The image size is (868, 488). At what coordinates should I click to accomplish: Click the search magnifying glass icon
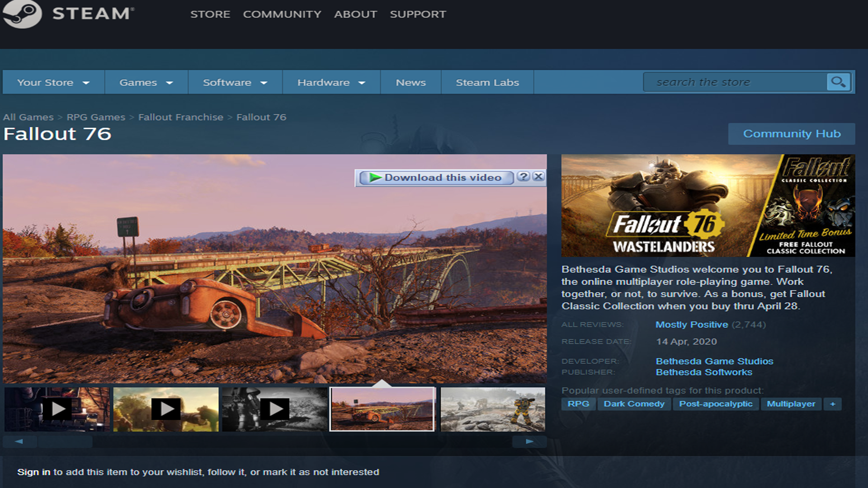(x=839, y=82)
